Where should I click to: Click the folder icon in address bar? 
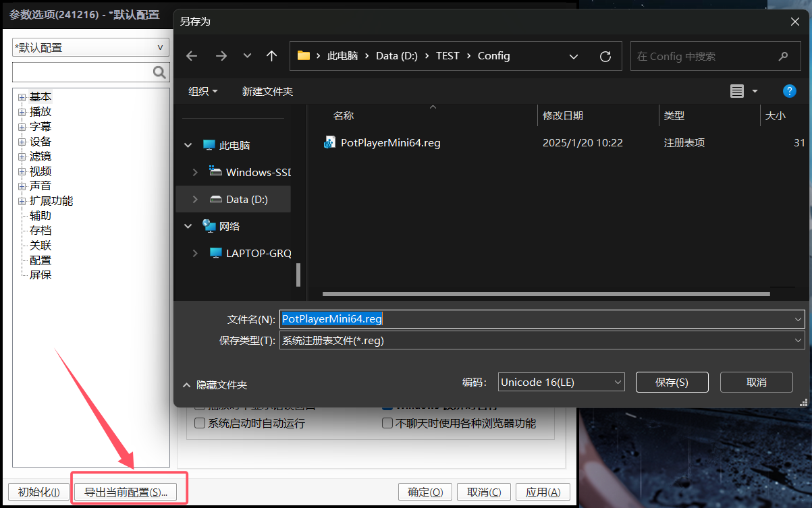[x=304, y=56]
